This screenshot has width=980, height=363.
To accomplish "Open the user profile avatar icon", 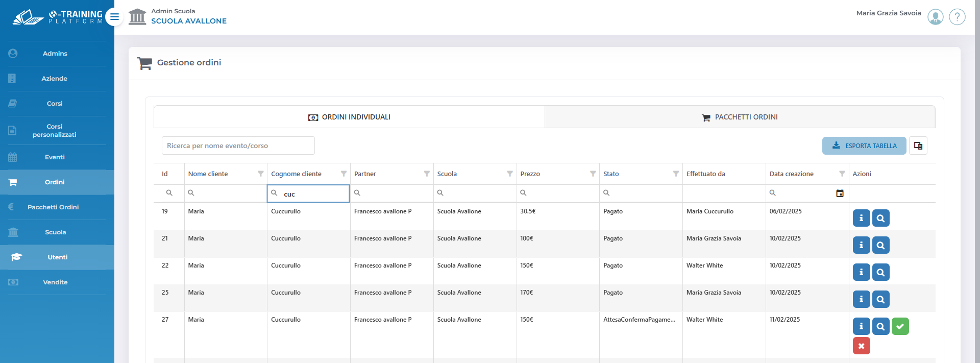I will point(935,17).
